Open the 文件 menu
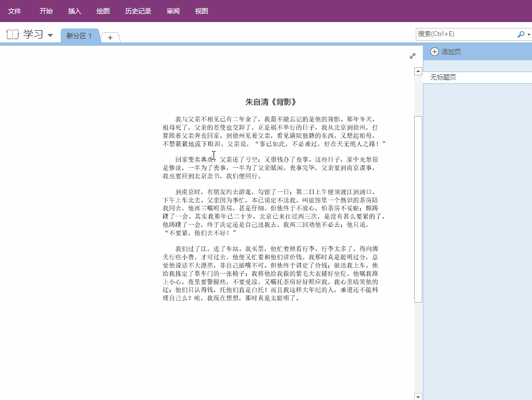 coord(15,11)
